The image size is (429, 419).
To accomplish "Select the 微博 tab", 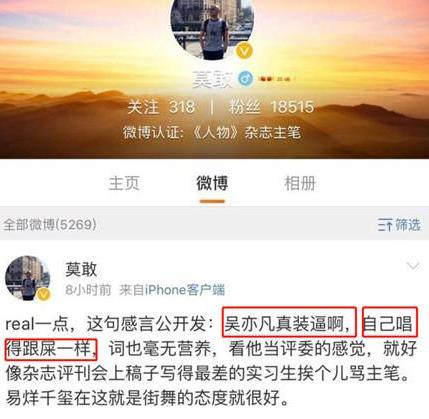I will tap(212, 183).
